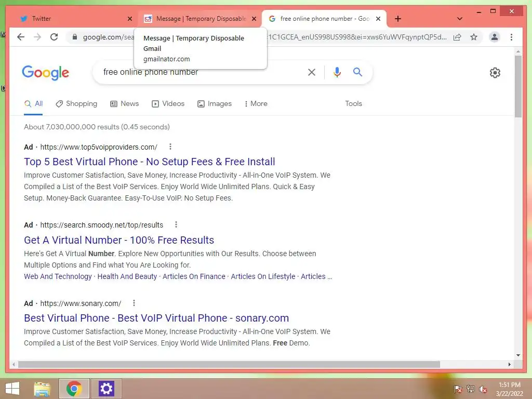Open Top 5 Best Virtual Phone ad link
This screenshot has width=532, height=399.
(150, 162)
